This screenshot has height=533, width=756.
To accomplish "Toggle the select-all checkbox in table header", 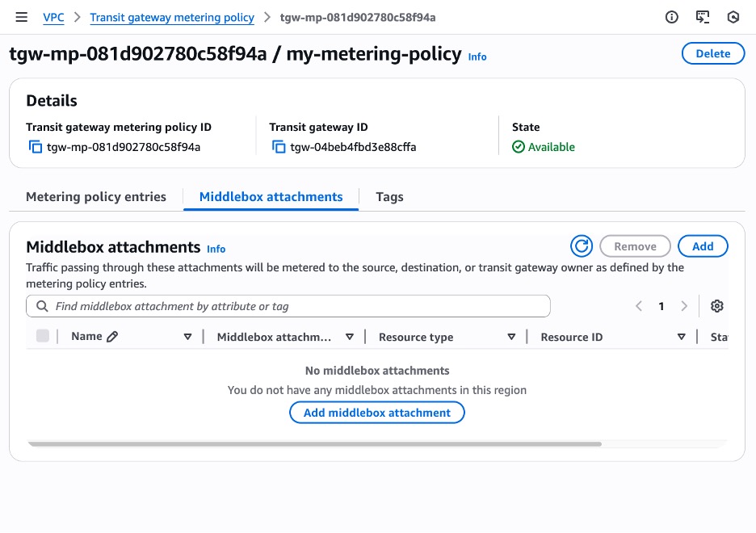I will [43, 337].
